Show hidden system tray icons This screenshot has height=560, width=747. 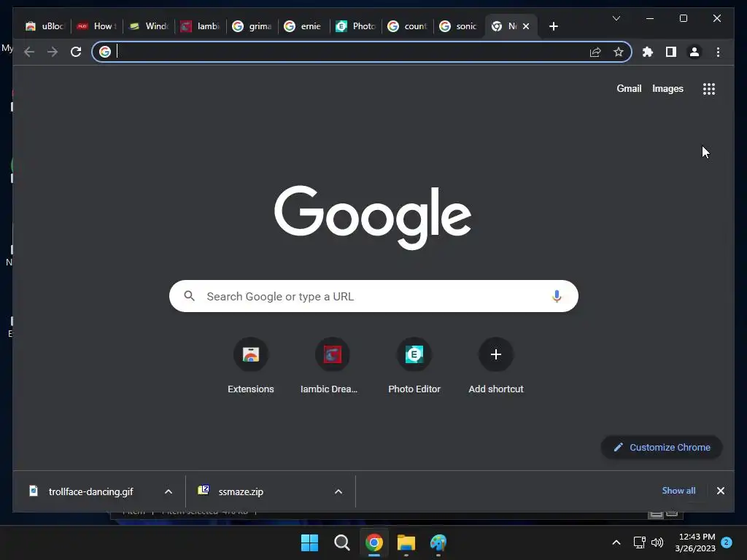coord(616,542)
